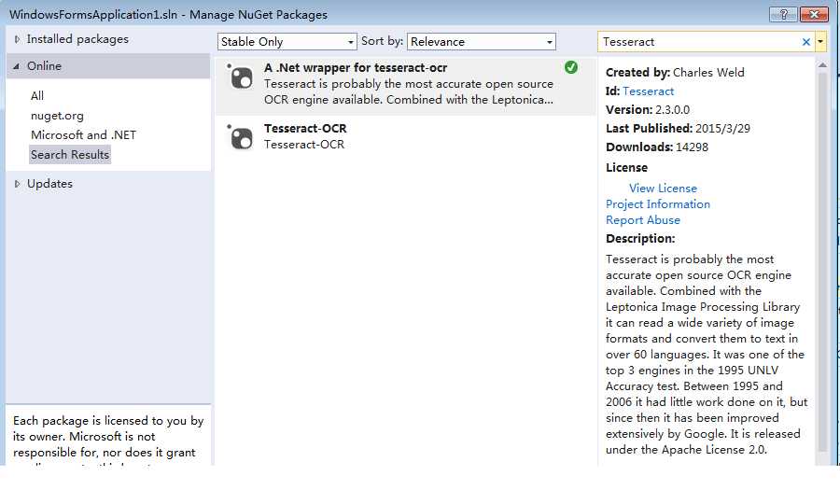840x504 pixels.
Task: Clear the search box with the X
Action: click(x=805, y=42)
